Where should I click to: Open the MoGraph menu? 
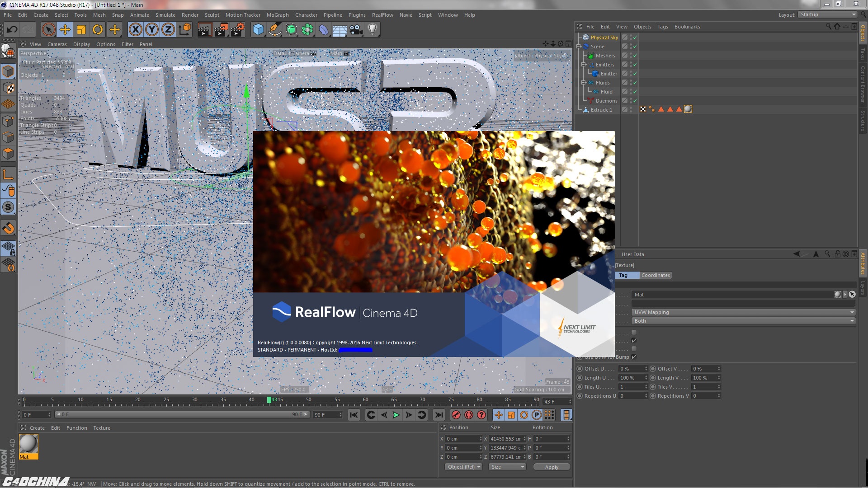click(x=278, y=15)
